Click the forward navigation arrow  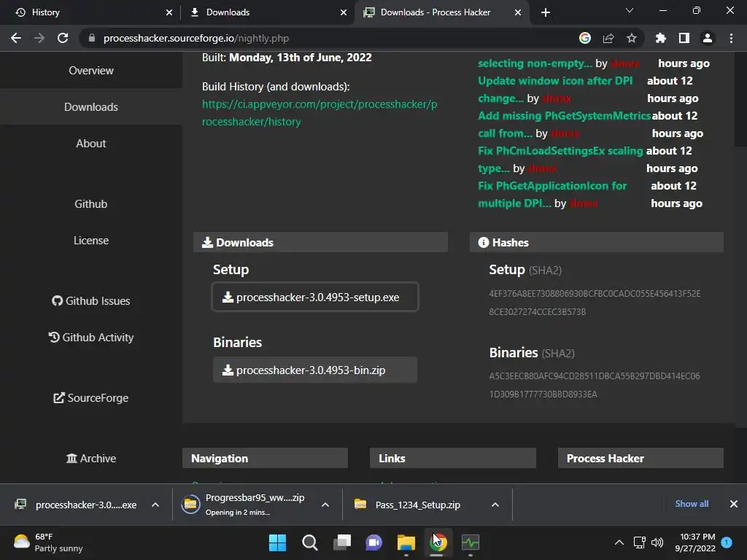tap(39, 38)
